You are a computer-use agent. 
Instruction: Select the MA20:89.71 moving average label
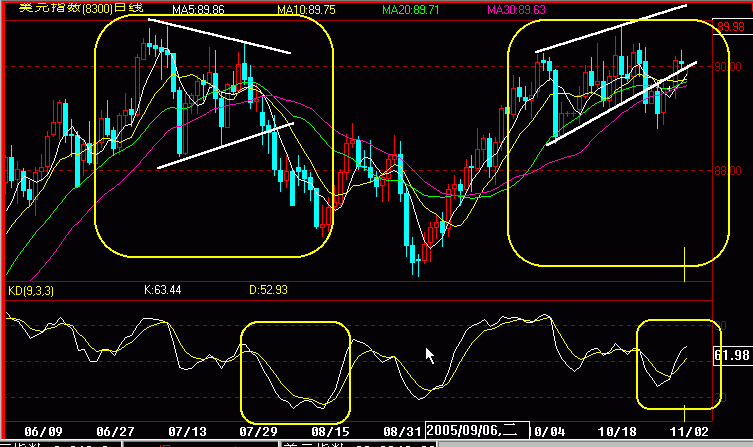[x=411, y=10]
